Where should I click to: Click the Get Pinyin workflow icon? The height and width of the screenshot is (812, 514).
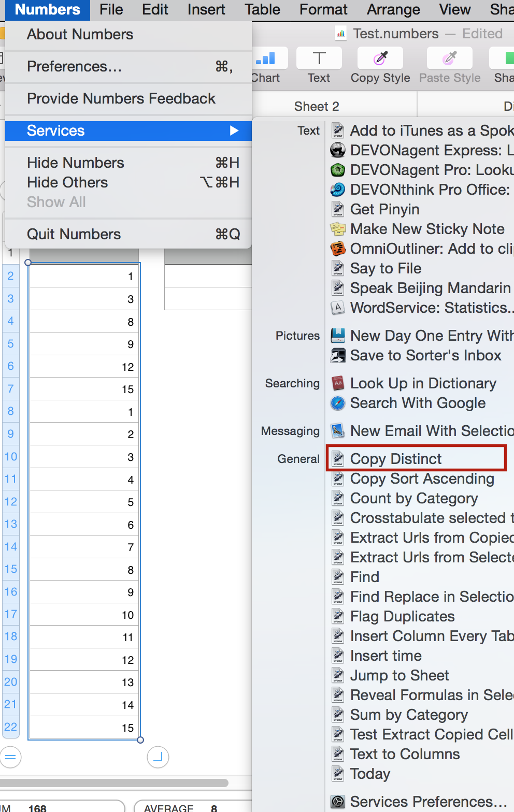338,209
